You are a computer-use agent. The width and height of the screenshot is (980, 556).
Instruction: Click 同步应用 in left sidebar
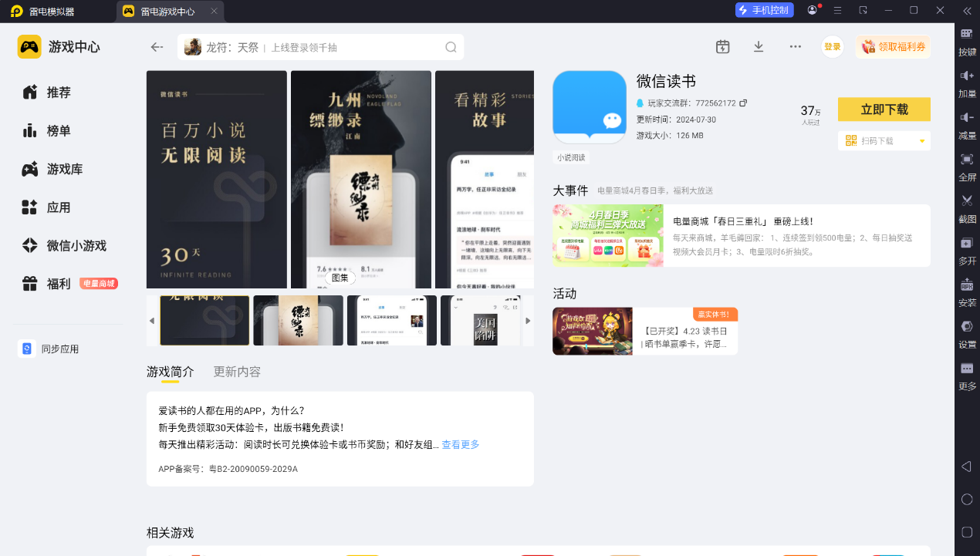point(49,349)
